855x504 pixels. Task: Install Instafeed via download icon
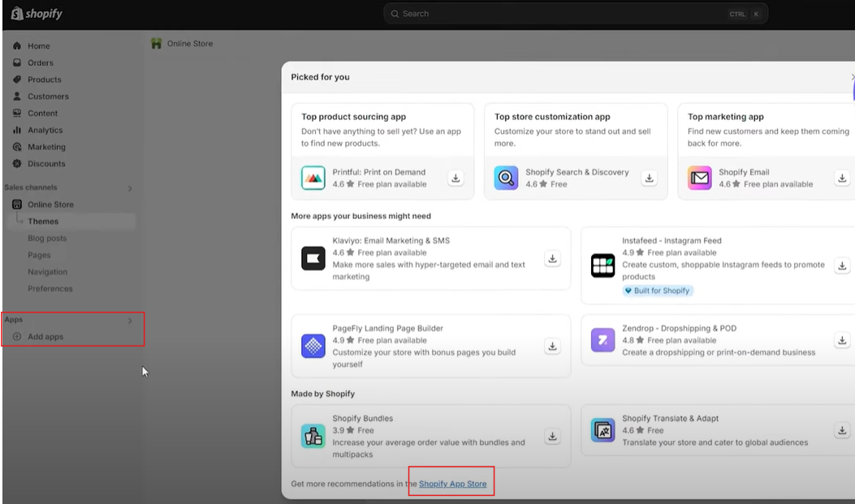pyautogui.click(x=842, y=266)
